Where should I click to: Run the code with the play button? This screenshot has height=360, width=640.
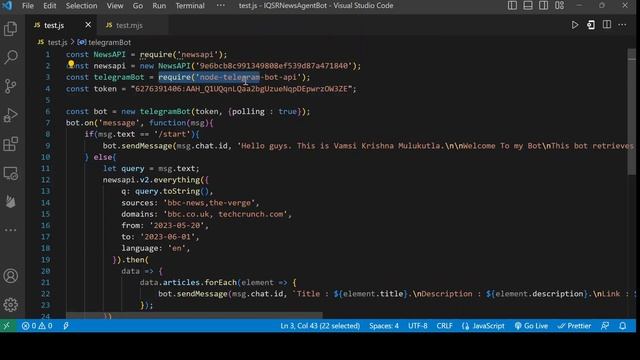pos(575,25)
